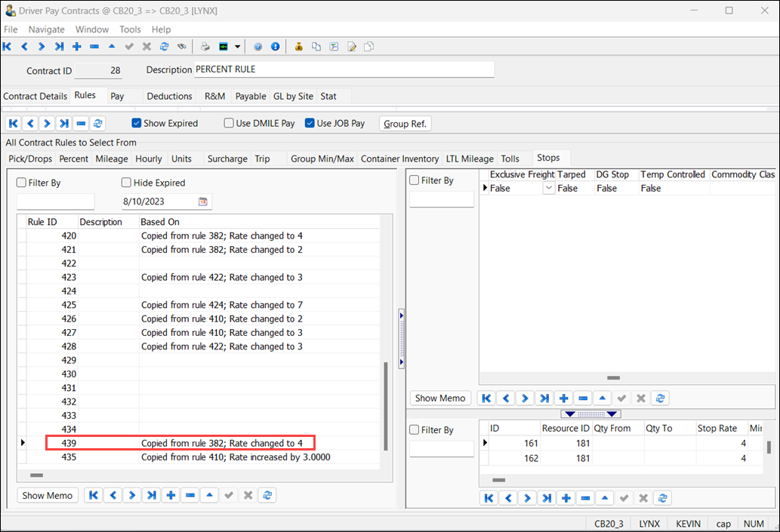Expand the Exclusive Freight False dropdown
Viewport: 780px width, 532px height.
click(x=549, y=189)
